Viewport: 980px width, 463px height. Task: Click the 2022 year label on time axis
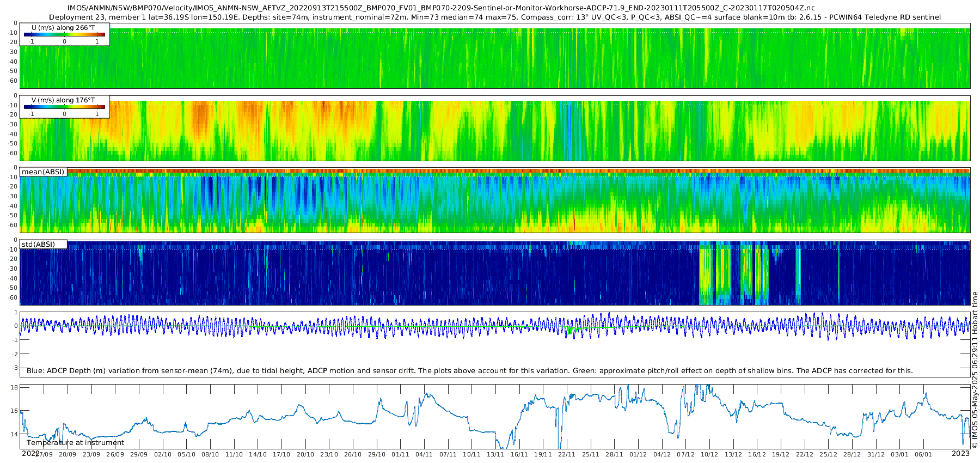coord(30,453)
